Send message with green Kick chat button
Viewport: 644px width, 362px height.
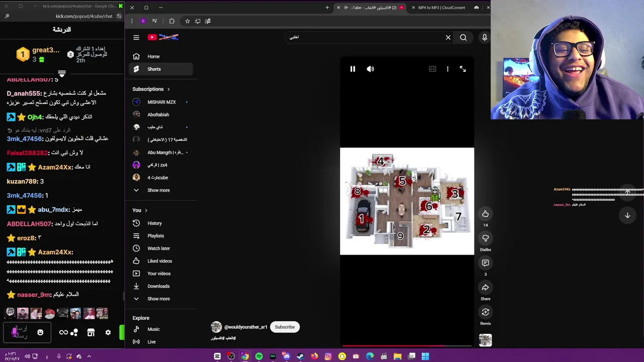pos(122,332)
